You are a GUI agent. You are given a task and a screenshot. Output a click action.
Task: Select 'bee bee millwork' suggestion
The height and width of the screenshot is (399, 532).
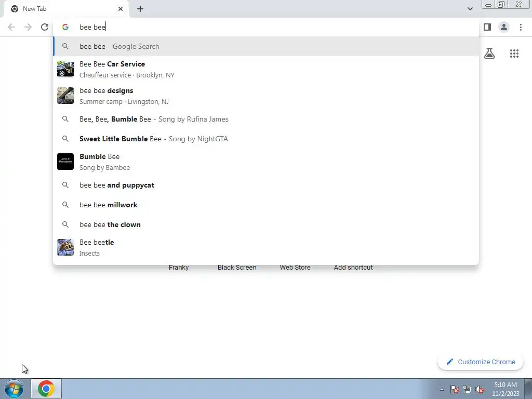point(266,205)
